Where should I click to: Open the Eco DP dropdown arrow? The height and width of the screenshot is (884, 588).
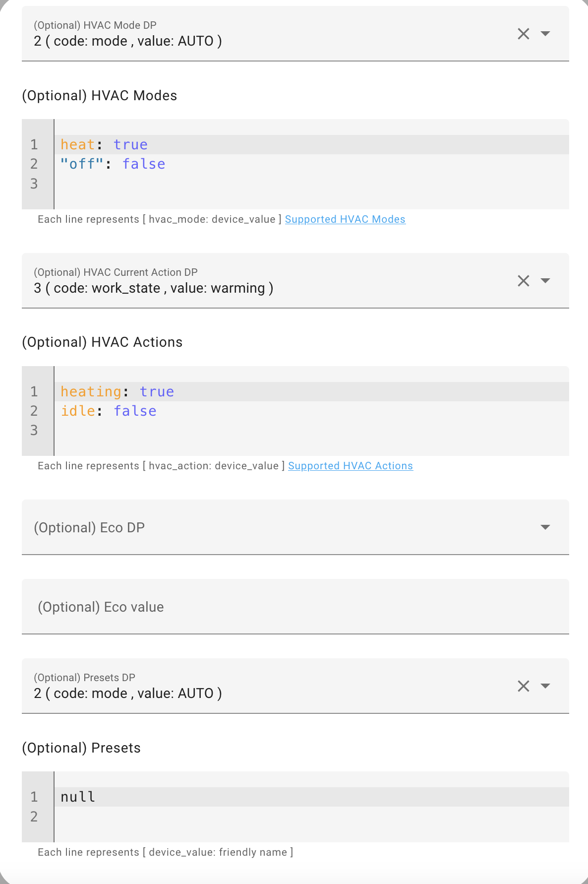[x=545, y=527]
